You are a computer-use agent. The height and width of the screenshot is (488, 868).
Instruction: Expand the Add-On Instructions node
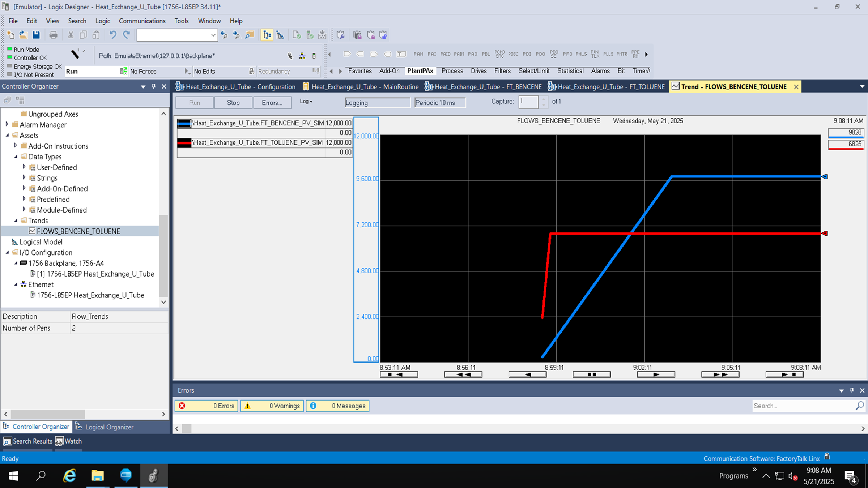[x=16, y=145]
